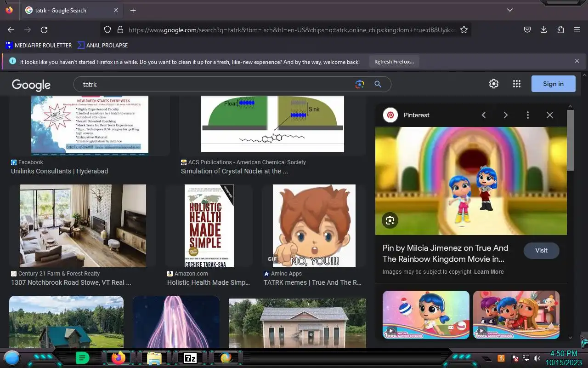Open the extensions puzzle icon
588x368 pixels.
click(x=560, y=30)
